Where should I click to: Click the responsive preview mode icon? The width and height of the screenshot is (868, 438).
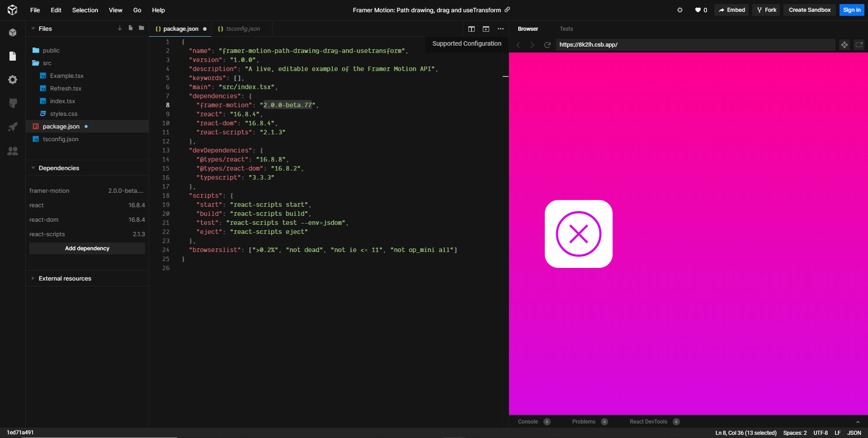click(x=844, y=45)
